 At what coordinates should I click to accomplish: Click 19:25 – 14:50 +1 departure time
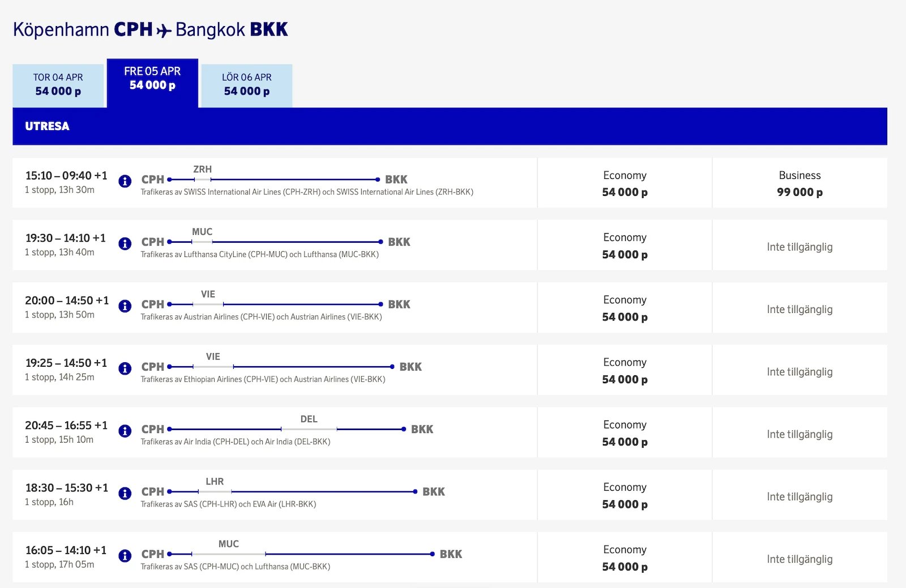66,363
